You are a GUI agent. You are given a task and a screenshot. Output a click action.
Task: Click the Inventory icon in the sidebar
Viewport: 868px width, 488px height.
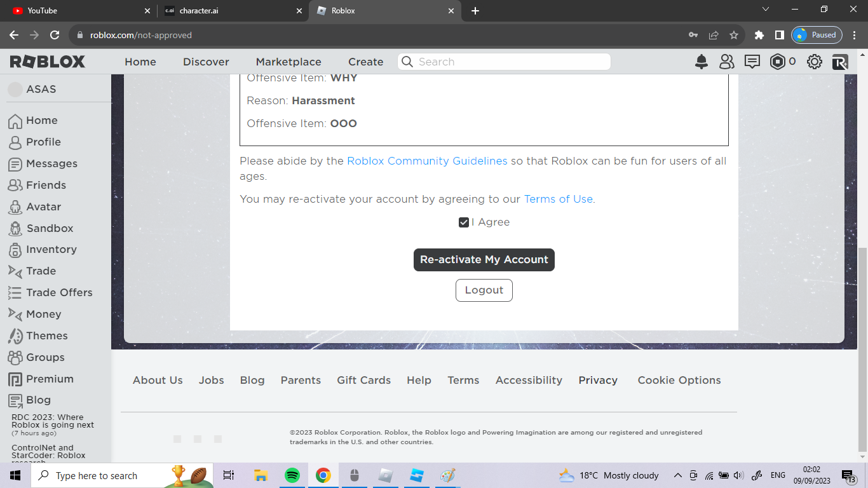tap(15, 250)
